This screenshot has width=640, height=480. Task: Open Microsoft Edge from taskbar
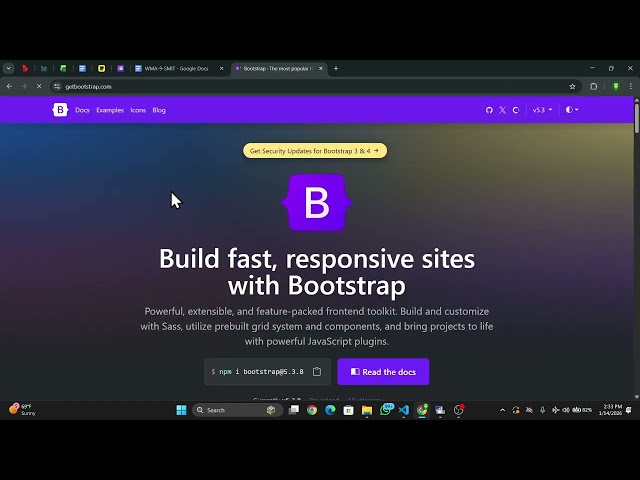(330, 410)
